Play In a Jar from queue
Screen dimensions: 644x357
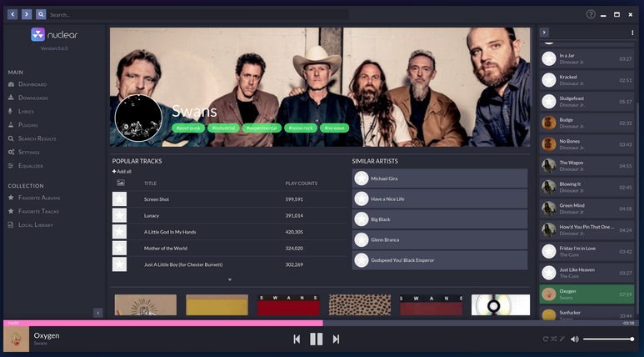click(x=587, y=59)
